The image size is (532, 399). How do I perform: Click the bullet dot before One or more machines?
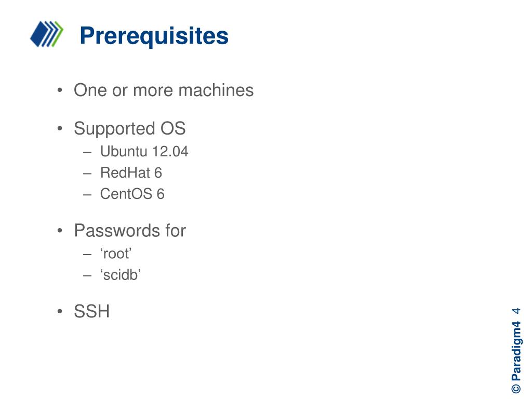coord(60,90)
